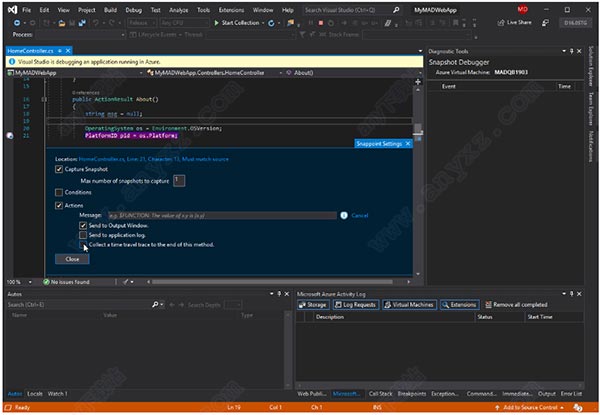This screenshot has height=415, width=600.
Task: Click the Autos search magnifier icon
Action: tap(155, 304)
